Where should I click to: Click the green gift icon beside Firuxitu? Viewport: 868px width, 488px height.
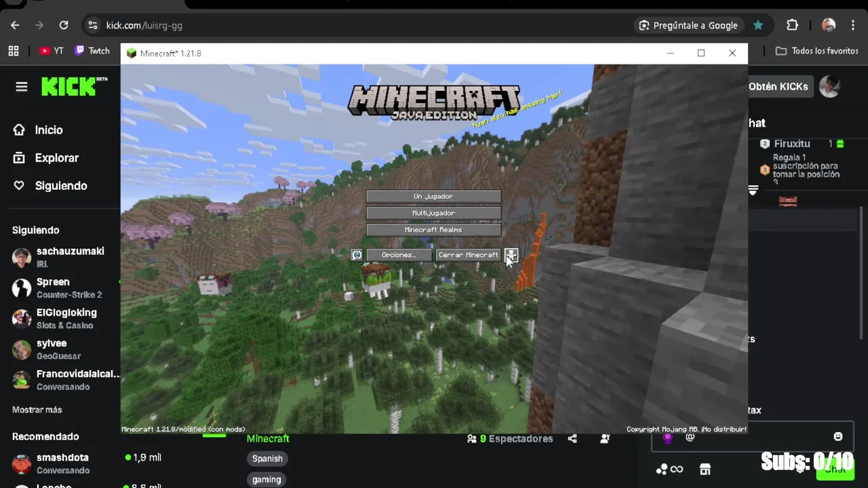[x=840, y=144]
